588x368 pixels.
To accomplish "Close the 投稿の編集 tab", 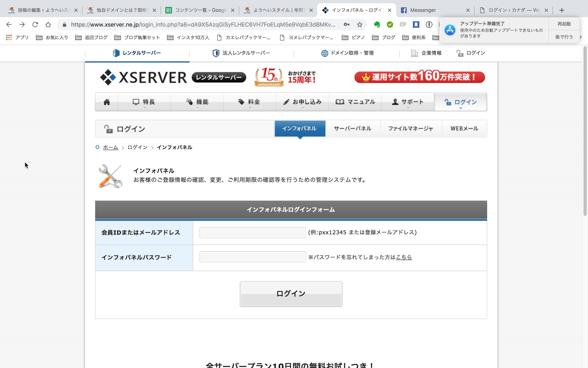I will click(x=76, y=10).
